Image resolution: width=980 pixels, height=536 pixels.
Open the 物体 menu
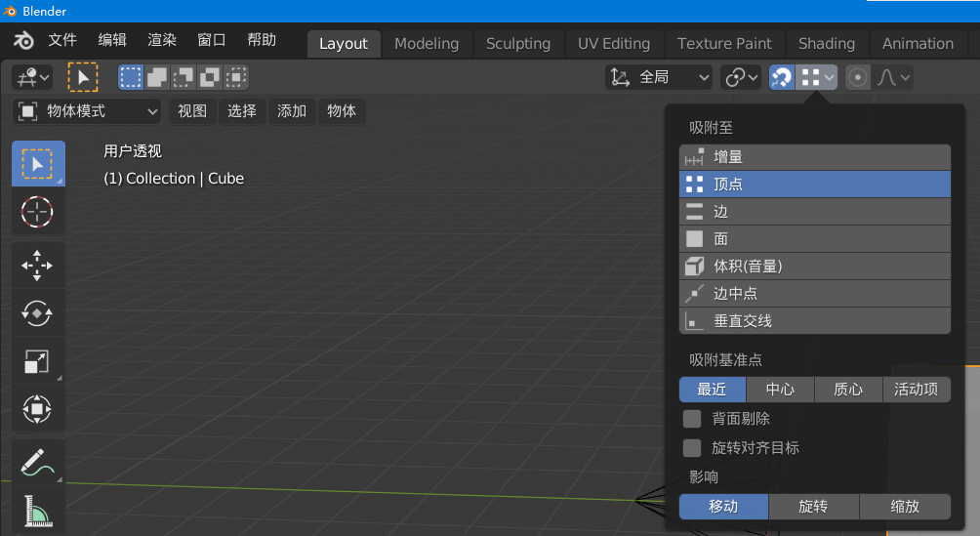[x=342, y=111]
